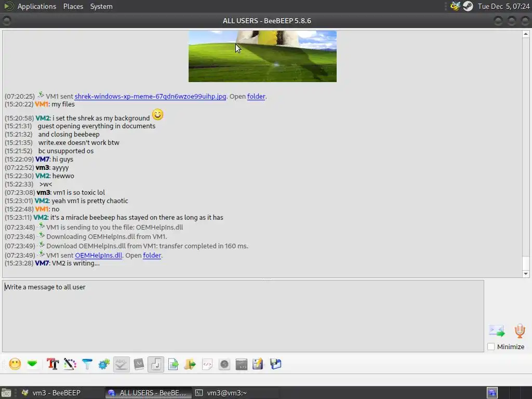This screenshot has height=399, width=532.
Task: Click message "vm1 is so toxic lol"
Action: tap(79, 192)
